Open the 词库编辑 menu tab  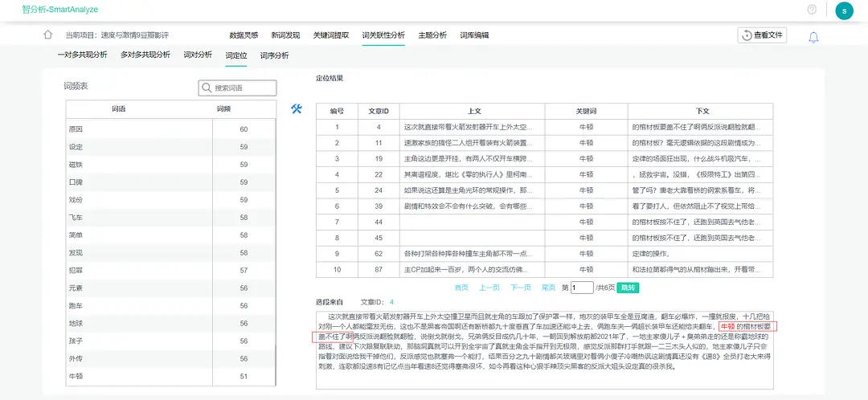coord(474,35)
